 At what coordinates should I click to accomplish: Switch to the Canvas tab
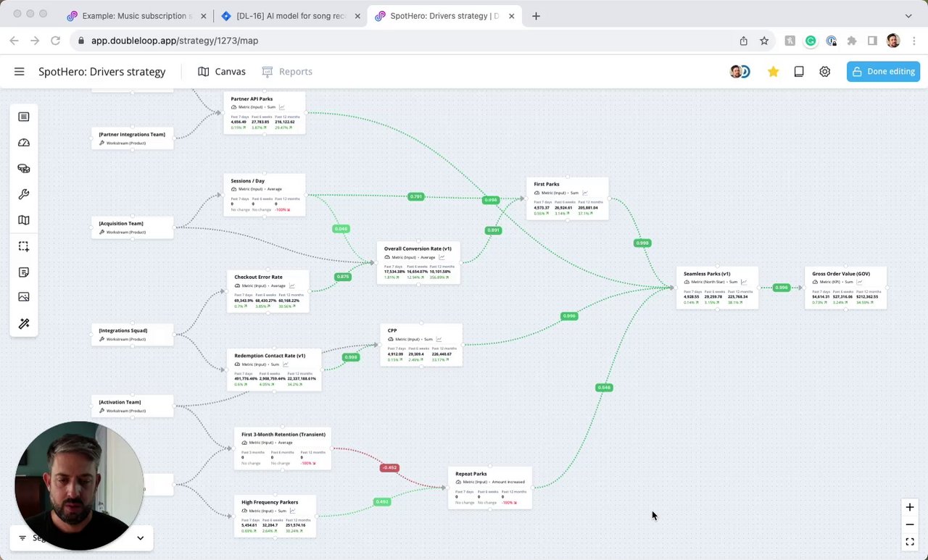pyautogui.click(x=222, y=72)
